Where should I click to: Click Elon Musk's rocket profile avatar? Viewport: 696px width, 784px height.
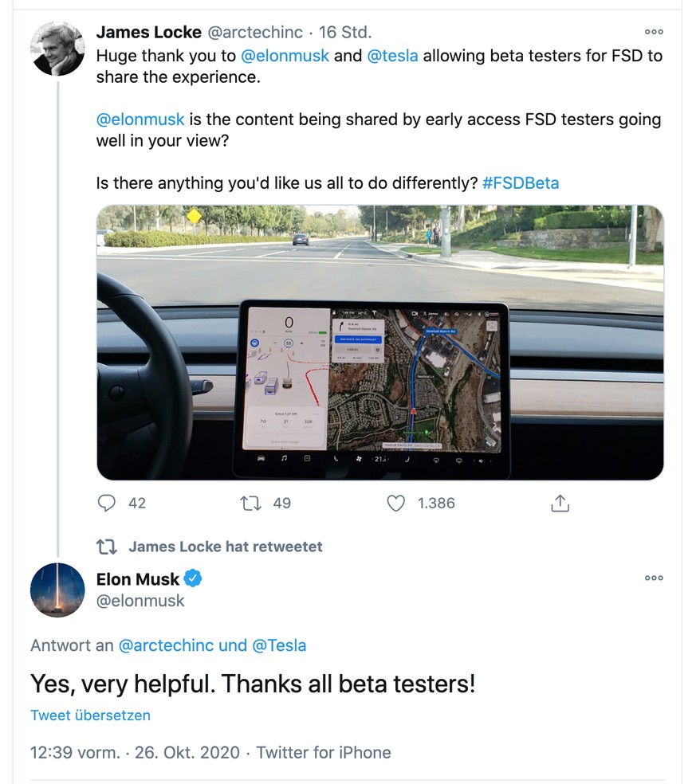(57, 590)
